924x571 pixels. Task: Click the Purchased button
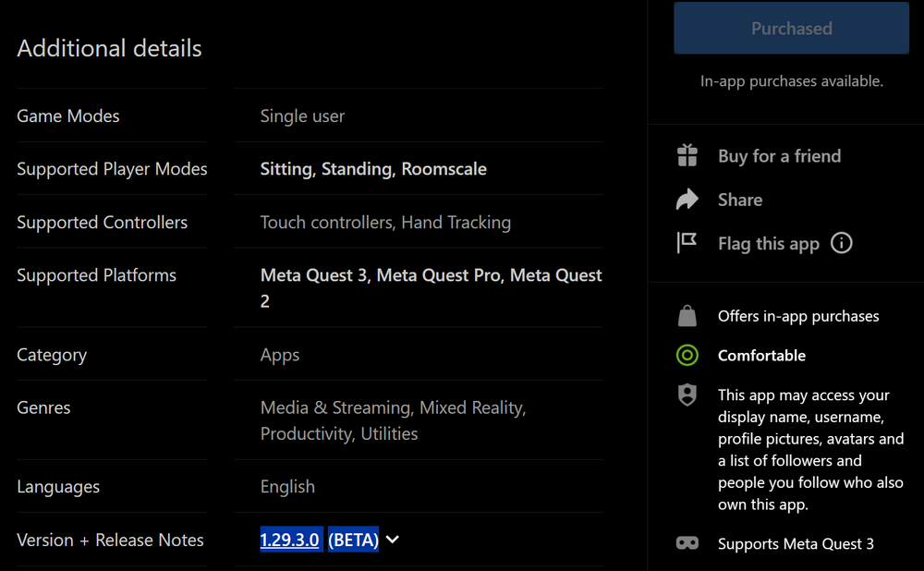pyautogui.click(x=791, y=29)
